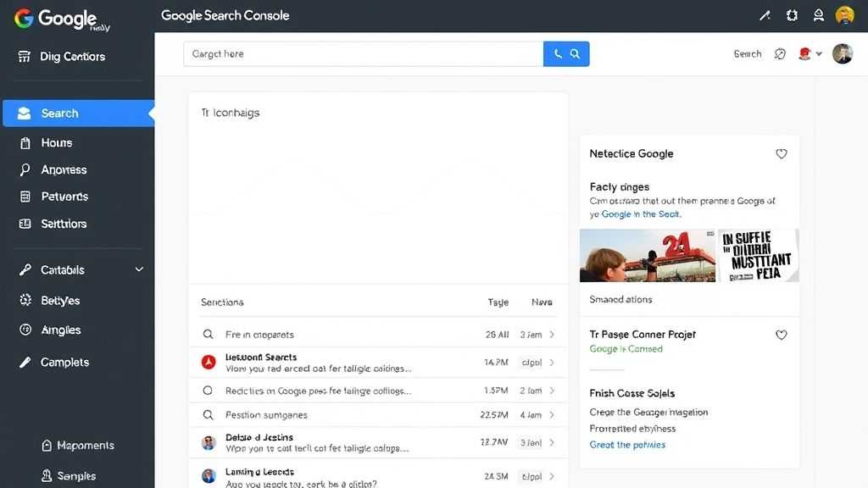Open the Houns sidebar item
This screenshot has height=488, width=868.
point(57,142)
